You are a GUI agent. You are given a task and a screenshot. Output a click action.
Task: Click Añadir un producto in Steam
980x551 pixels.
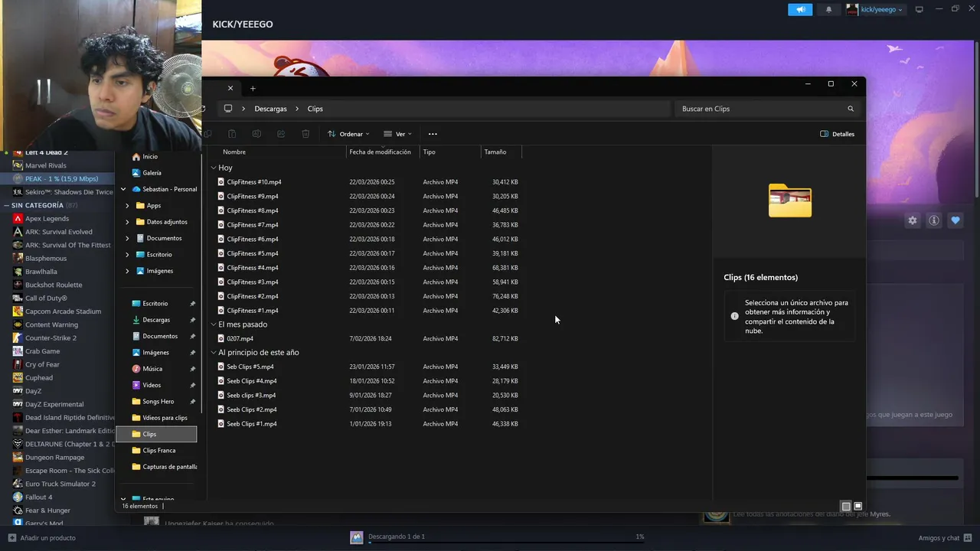coord(41,538)
